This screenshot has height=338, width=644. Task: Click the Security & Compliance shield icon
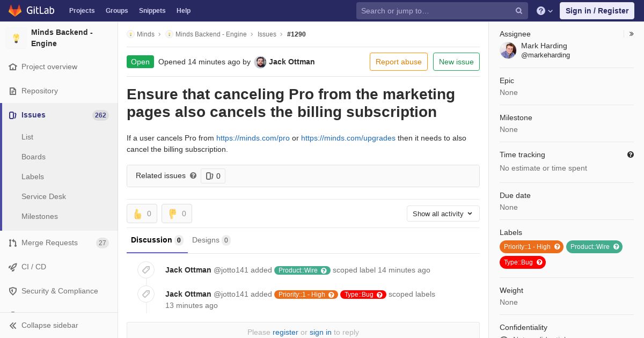click(x=13, y=291)
